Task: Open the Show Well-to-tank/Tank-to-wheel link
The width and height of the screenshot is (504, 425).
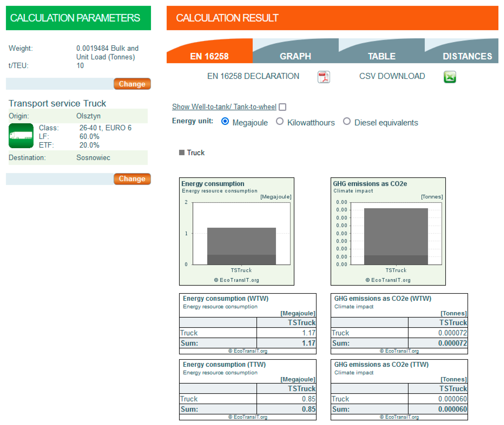Action: point(224,107)
